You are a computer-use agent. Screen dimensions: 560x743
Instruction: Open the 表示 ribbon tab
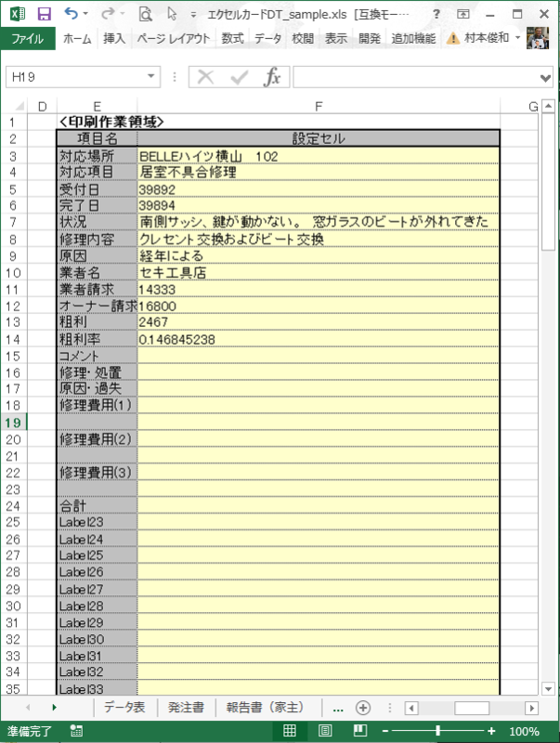pos(336,38)
